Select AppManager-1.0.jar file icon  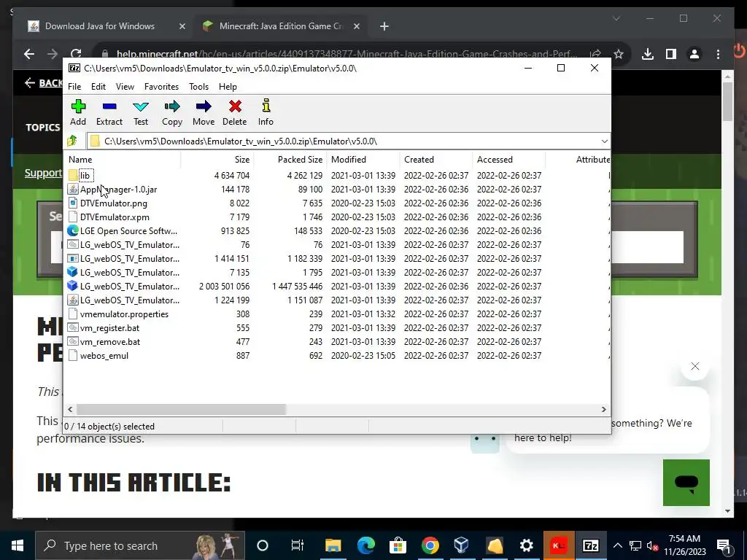coord(72,189)
